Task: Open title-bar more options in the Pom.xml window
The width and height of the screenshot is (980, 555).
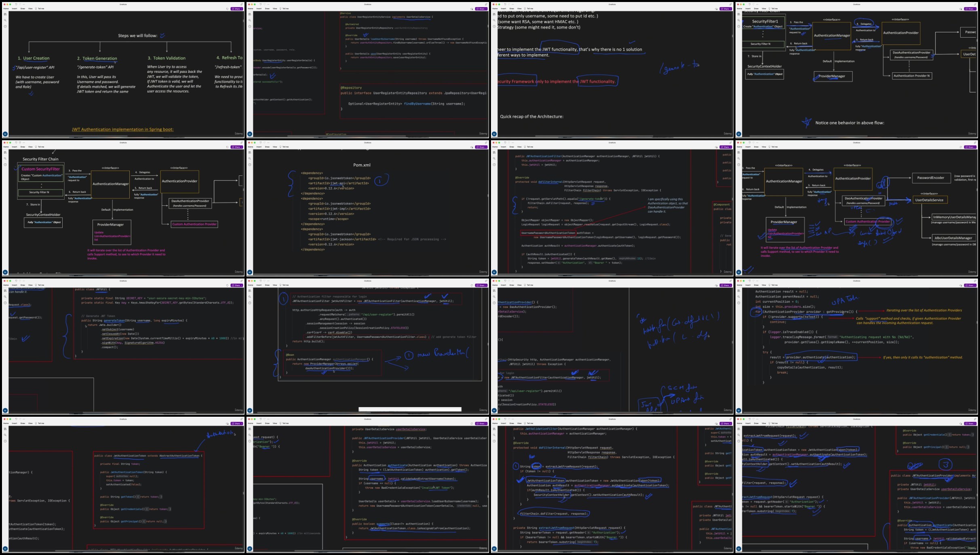Action: coord(268,142)
